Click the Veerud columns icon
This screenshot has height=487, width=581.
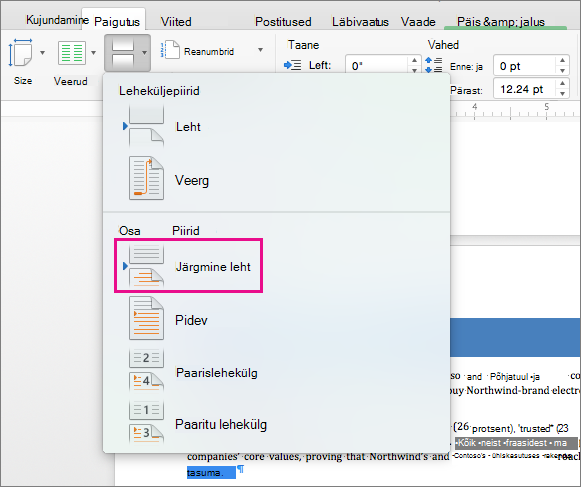pos(72,53)
